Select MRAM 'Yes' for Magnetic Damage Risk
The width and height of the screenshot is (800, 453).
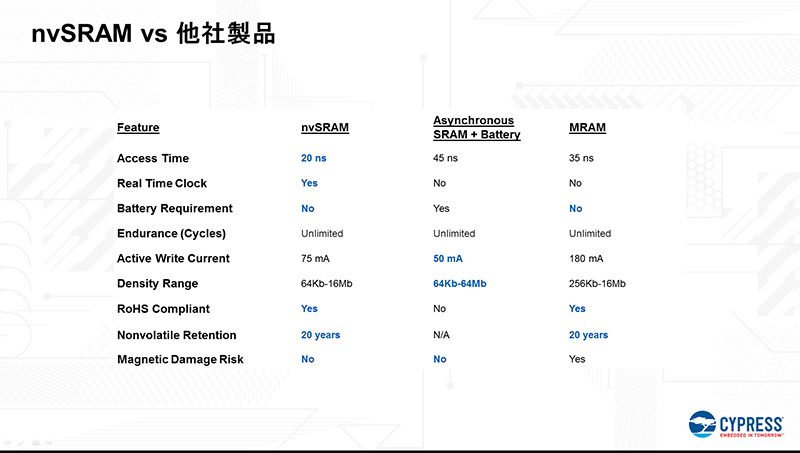[x=577, y=359]
